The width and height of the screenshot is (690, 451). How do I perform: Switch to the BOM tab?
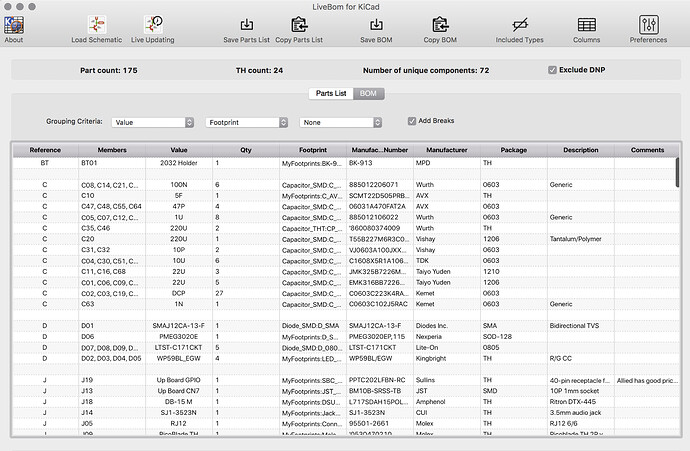tap(368, 94)
